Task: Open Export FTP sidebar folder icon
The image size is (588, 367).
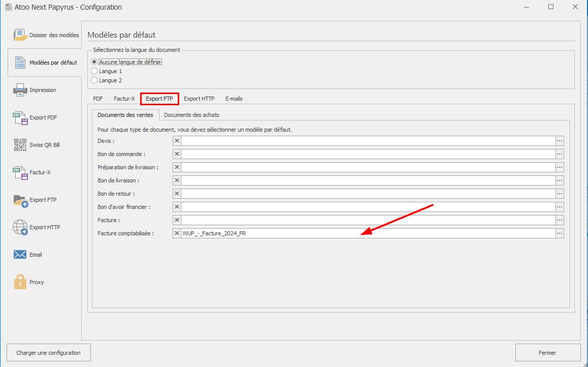Action: tap(20, 200)
